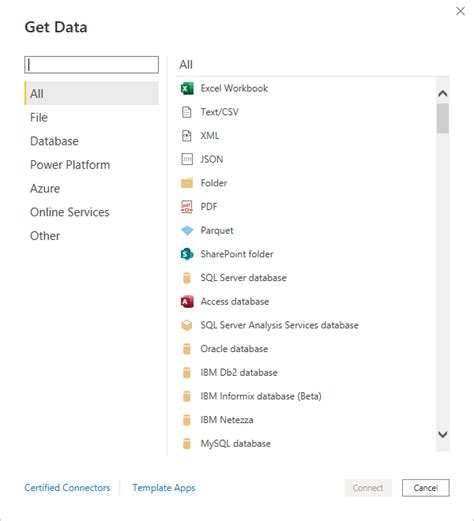The width and height of the screenshot is (474, 521).
Task: Click the scrollbar down arrow
Action: point(443,434)
